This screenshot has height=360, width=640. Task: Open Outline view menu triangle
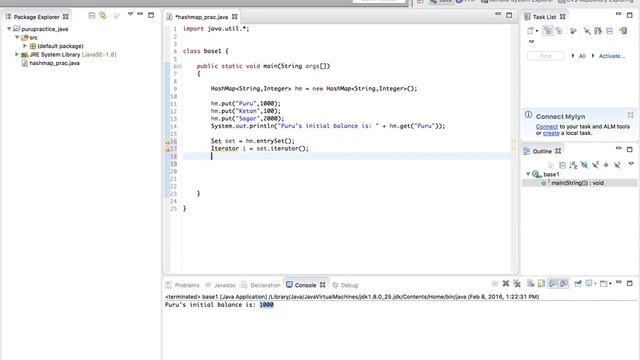(x=631, y=164)
